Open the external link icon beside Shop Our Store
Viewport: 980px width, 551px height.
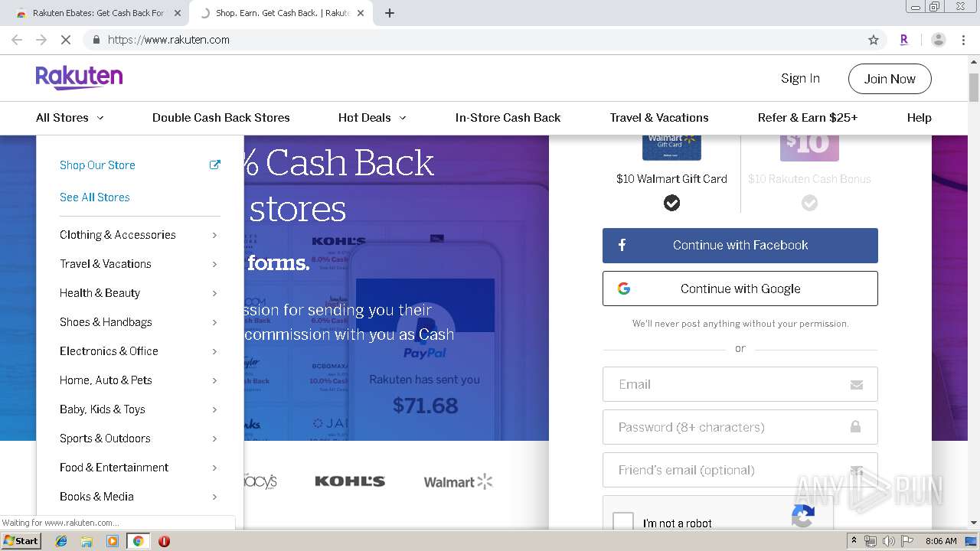point(215,165)
